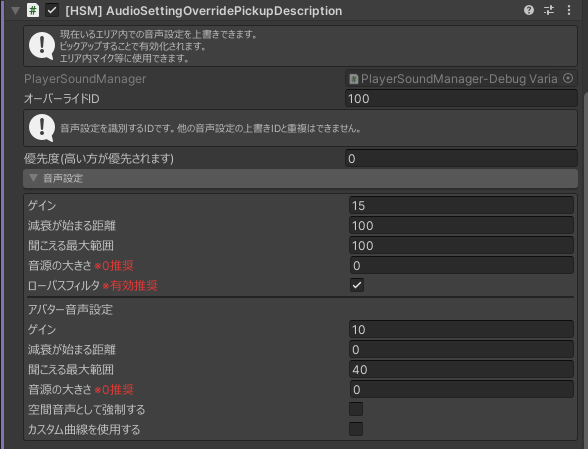The width and height of the screenshot is (588, 449).
Task: Click the avatar ゲイン field showing 10
Action: 461,330
